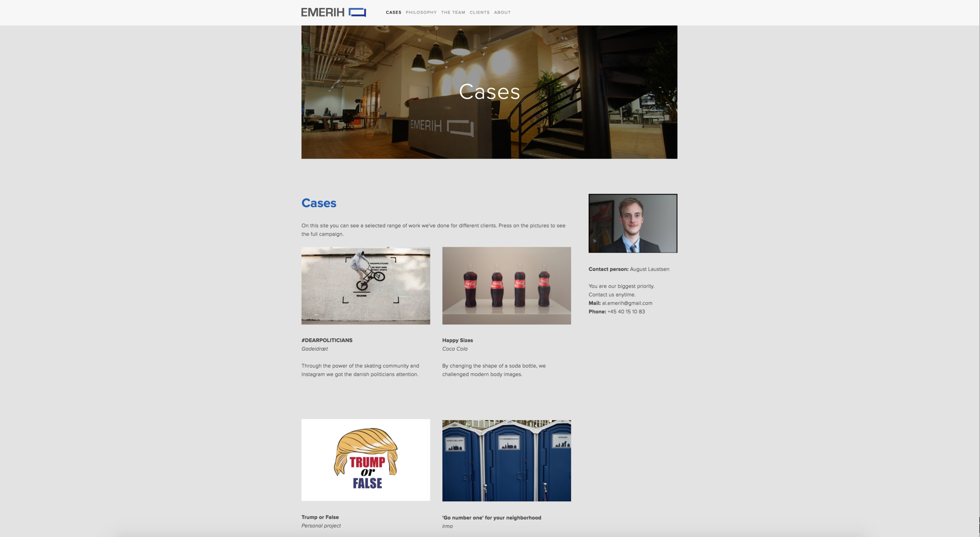Screen dimensions: 980x537
Task: Click the EMERIH logo in header
Action: coord(333,12)
